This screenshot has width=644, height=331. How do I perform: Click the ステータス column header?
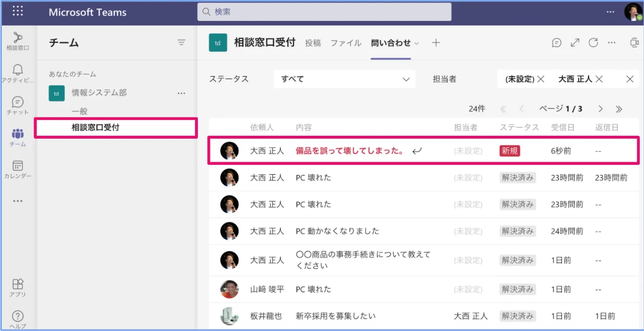[519, 128]
